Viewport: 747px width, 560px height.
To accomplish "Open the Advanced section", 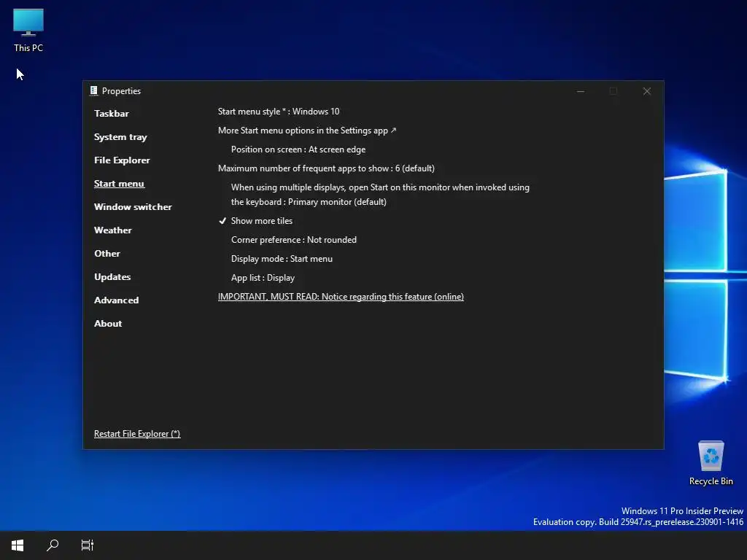I will point(116,300).
